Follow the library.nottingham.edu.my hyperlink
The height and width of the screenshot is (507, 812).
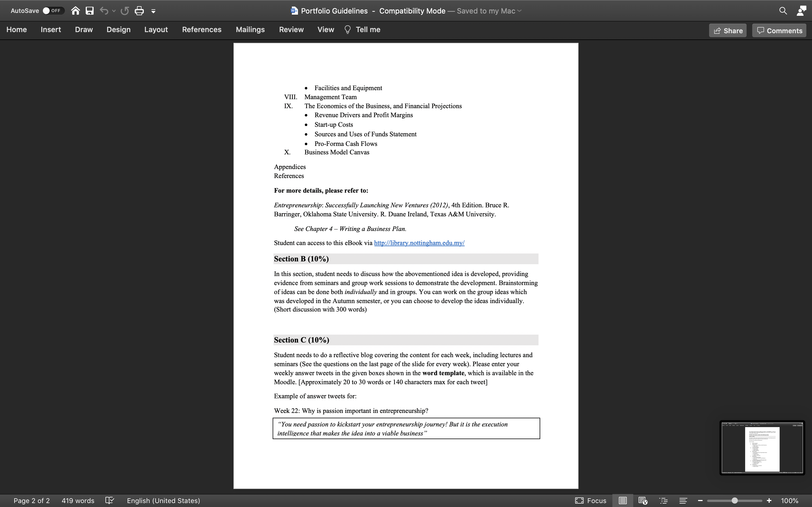419,243
